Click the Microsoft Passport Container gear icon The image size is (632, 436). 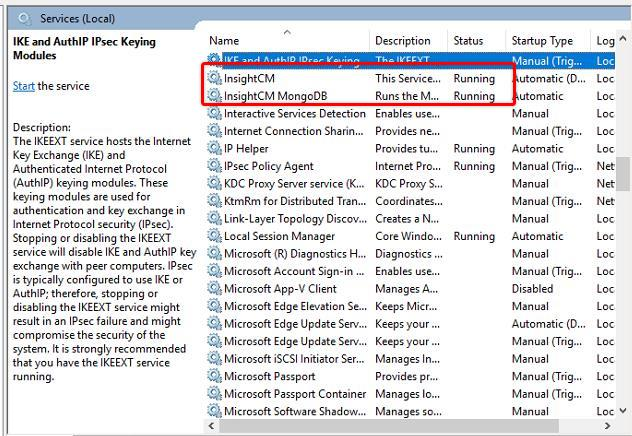(214, 394)
